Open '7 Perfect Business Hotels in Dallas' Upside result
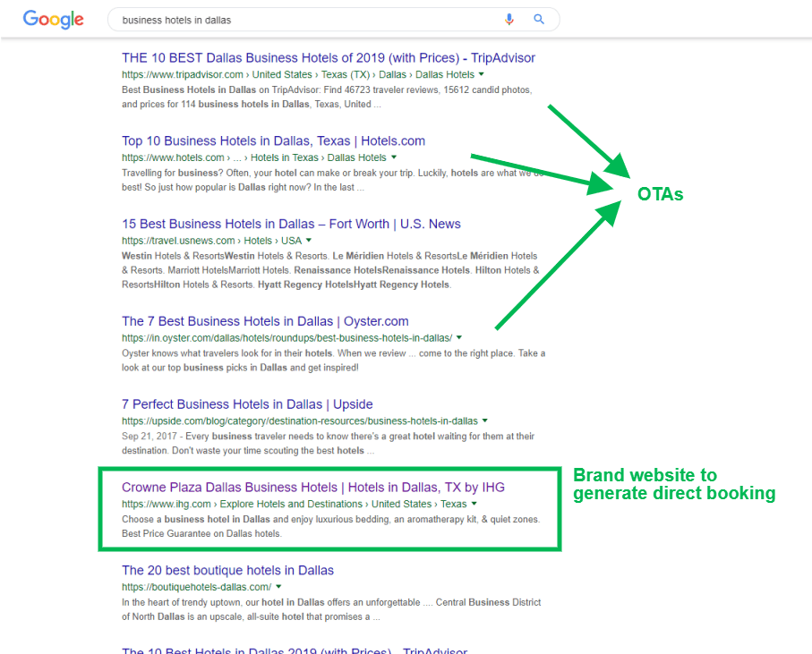 (247, 404)
